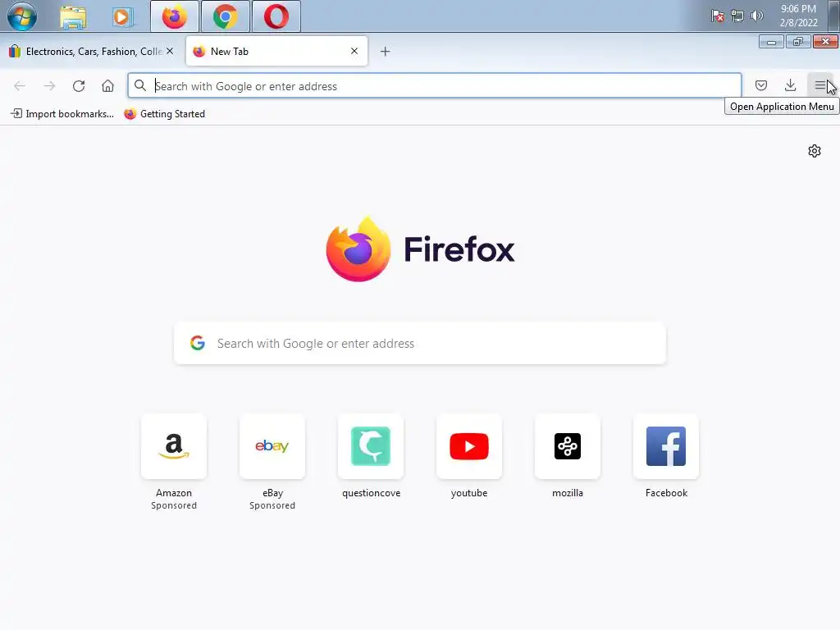Open the Action Center flag icon
The width and height of the screenshot is (840, 630).
(x=718, y=16)
